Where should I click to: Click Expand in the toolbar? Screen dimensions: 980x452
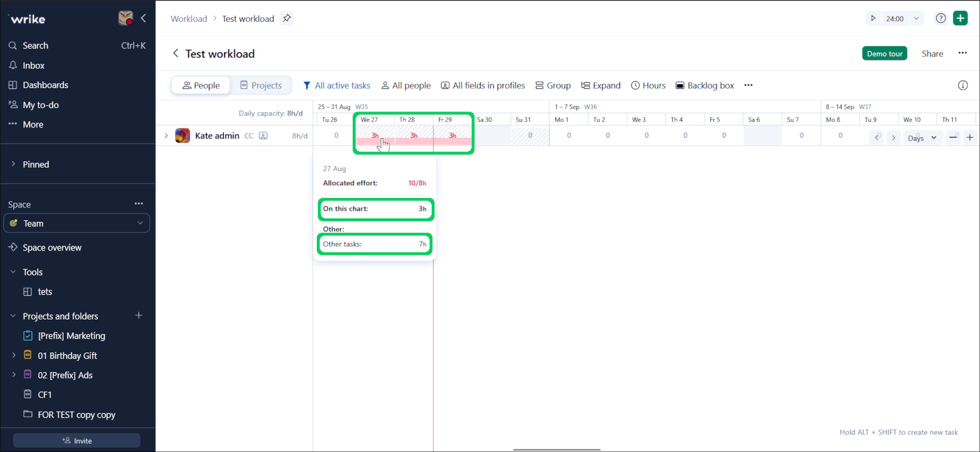coord(601,85)
